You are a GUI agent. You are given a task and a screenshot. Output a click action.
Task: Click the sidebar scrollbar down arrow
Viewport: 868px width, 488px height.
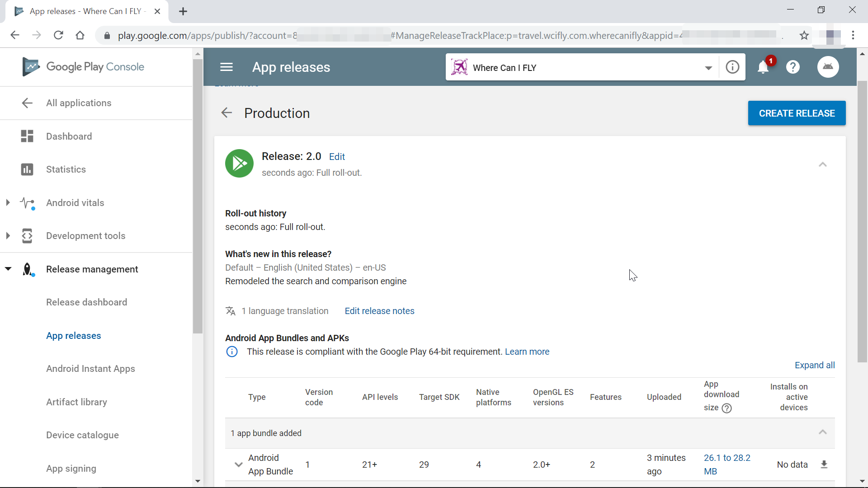tap(198, 481)
